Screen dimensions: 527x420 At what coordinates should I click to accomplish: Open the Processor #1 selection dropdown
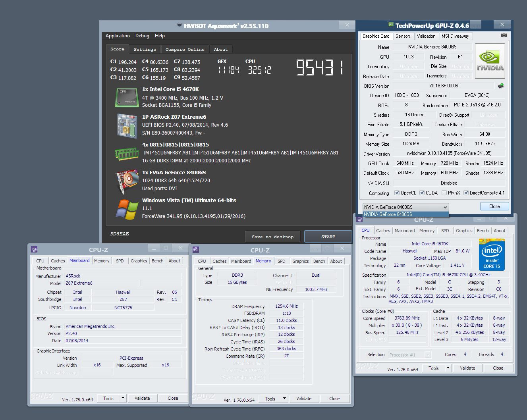(x=410, y=354)
